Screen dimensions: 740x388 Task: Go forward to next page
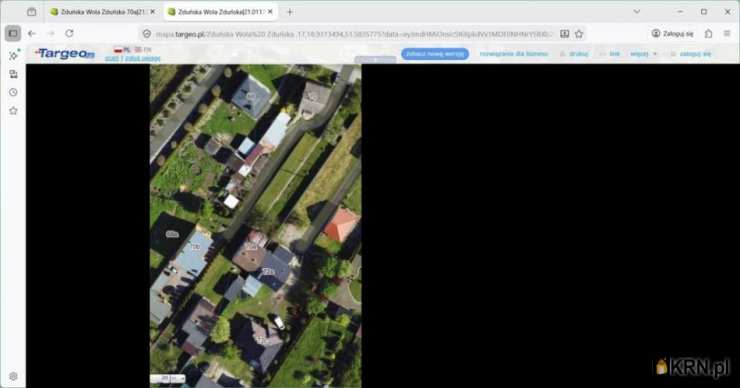[50, 34]
